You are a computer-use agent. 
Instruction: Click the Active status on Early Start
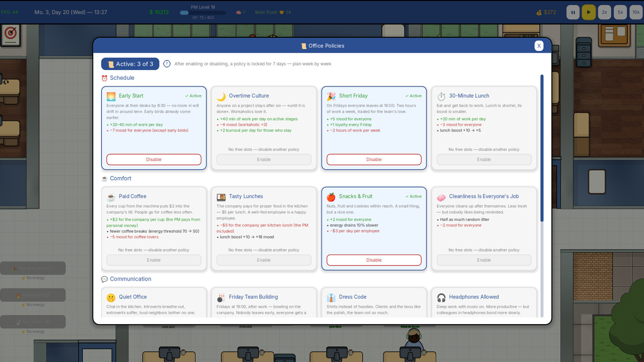pyautogui.click(x=193, y=96)
